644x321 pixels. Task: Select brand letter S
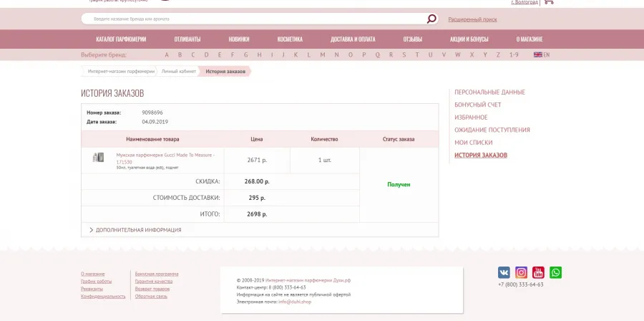tap(404, 54)
